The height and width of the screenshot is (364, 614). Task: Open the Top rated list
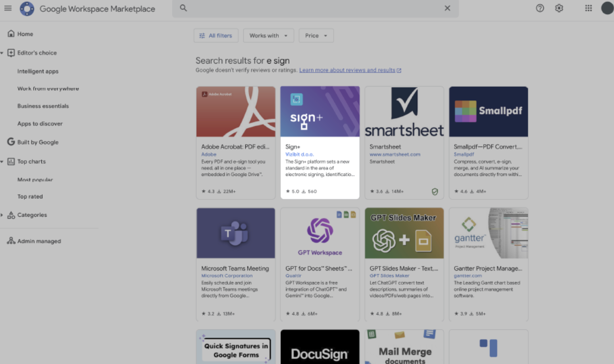tap(30, 197)
